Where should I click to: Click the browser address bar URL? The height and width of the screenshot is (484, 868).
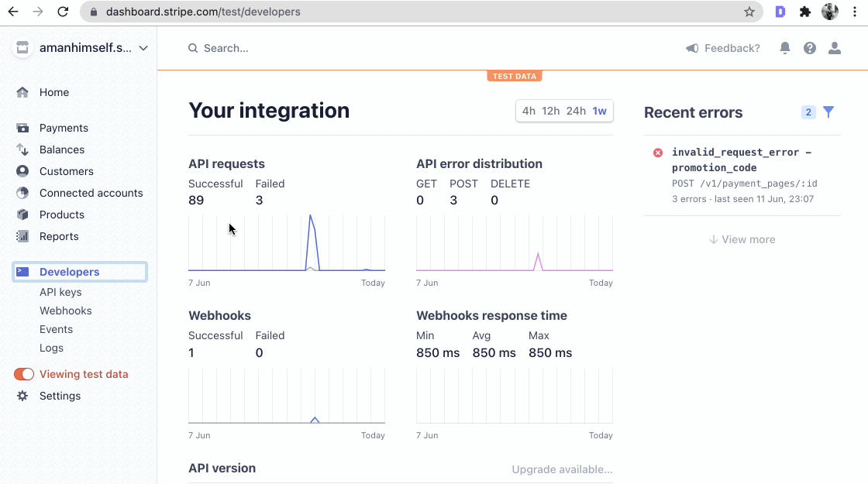203,12
